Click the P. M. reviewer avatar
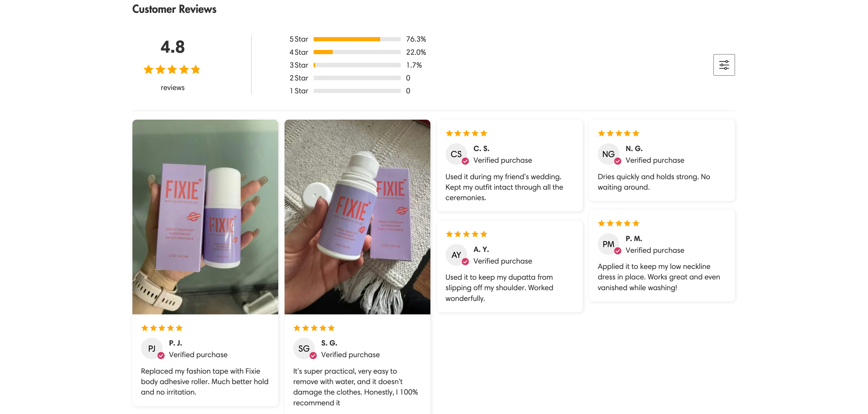Image resolution: width=868 pixels, height=414 pixels. click(x=608, y=244)
